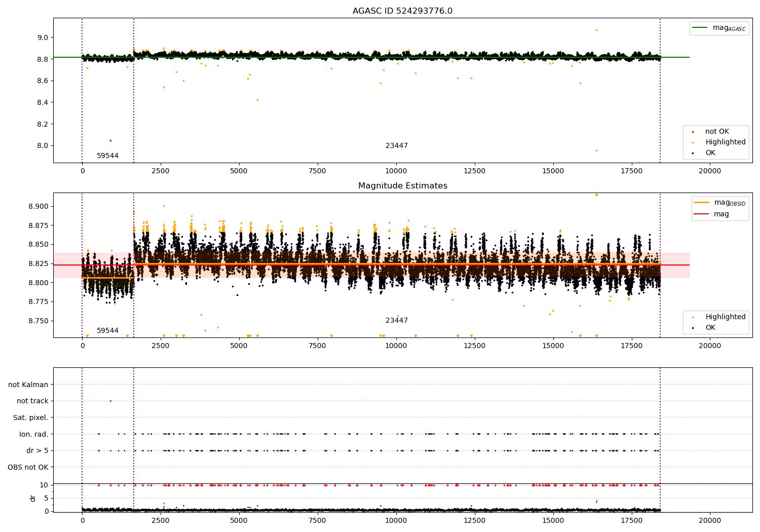Click y-axis tick label '8.825'

click(x=38, y=264)
